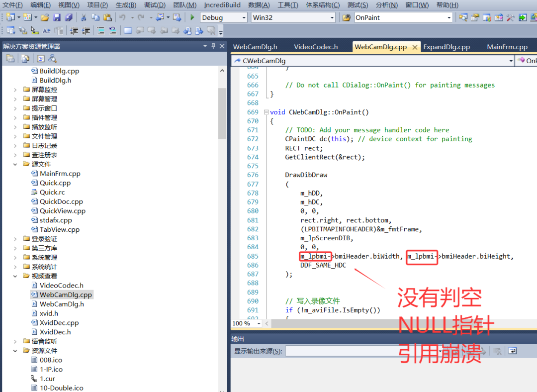537x392 pixels.
Task: Open Solution Explorer via its toolbar icon
Action: pyautogui.click(x=463, y=17)
